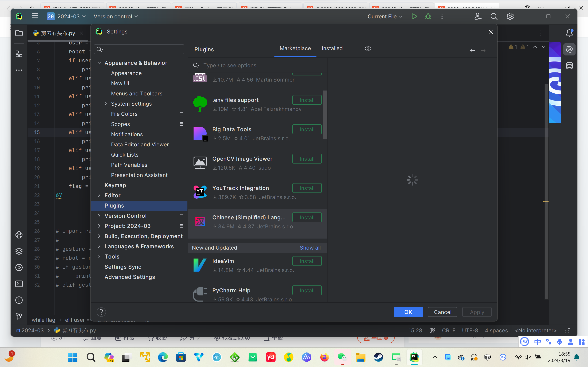The width and height of the screenshot is (588, 367).
Task: Open Notifications bell icon
Action: pyautogui.click(x=569, y=33)
